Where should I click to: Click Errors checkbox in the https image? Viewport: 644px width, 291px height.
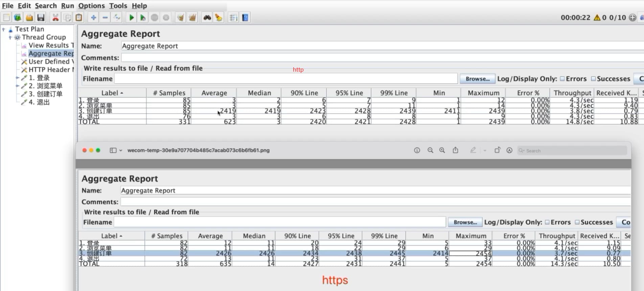547,222
